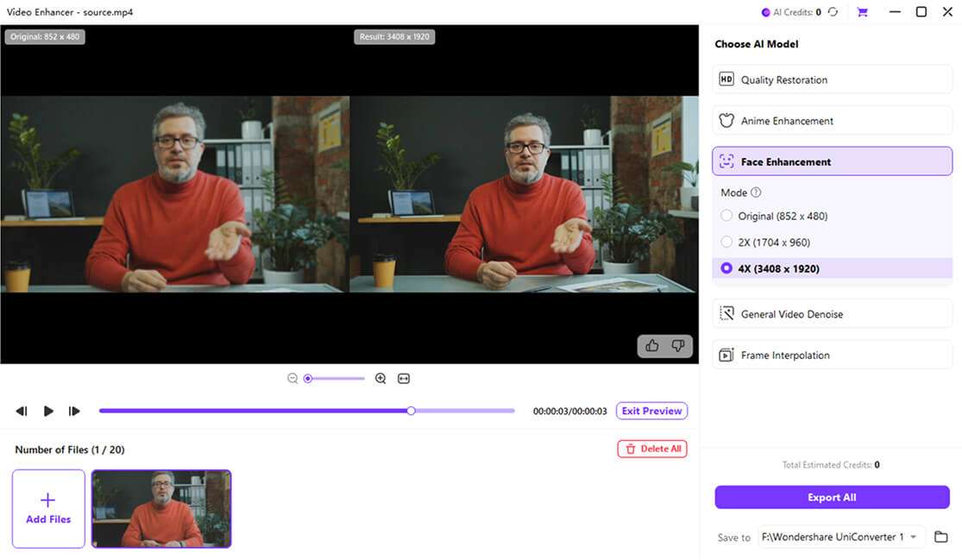Choose the Anime Enhancement model
This screenshot has height=560, width=962.
tap(831, 120)
